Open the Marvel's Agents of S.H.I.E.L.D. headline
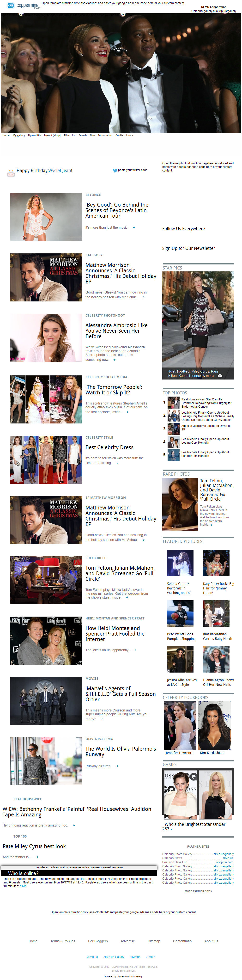The height and width of the screenshot is (980, 242). click(121, 694)
